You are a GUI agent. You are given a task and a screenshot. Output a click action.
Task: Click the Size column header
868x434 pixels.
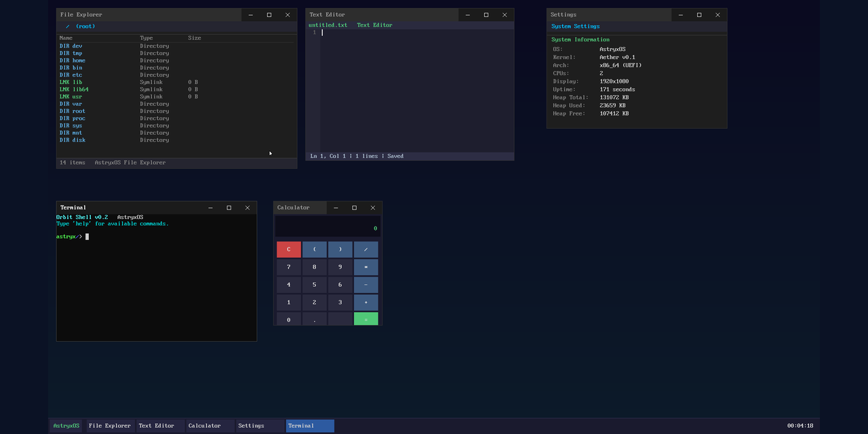[x=195, y=38]
